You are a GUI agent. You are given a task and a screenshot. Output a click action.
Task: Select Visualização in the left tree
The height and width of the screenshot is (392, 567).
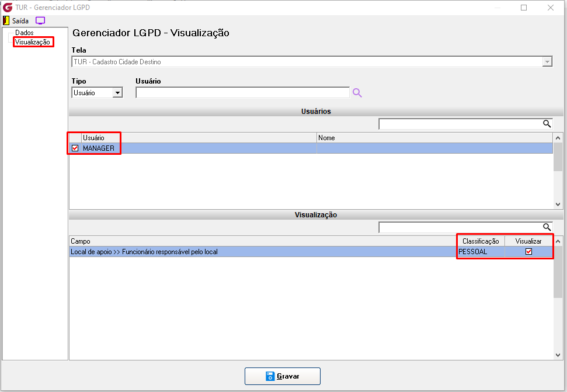(33, 42)
